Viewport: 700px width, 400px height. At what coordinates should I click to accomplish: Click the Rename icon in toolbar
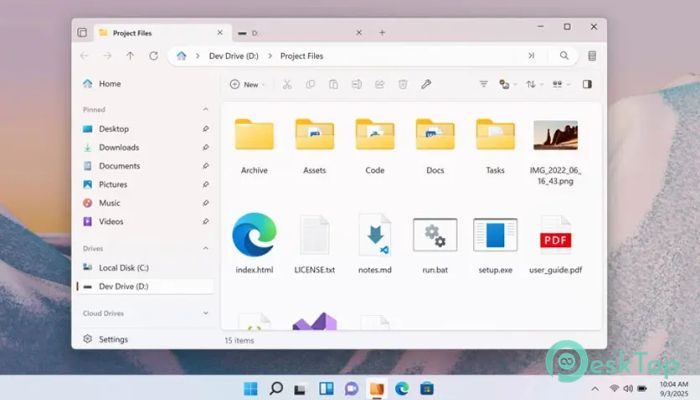(x=356, y=85)
